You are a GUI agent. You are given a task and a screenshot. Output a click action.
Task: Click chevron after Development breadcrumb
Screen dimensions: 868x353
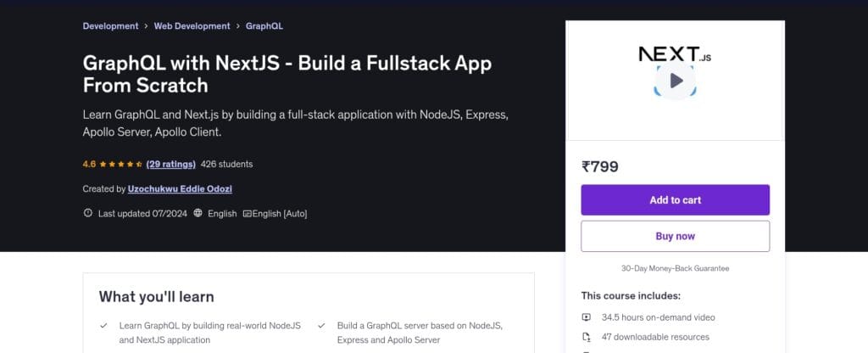[x=146, y=26]
